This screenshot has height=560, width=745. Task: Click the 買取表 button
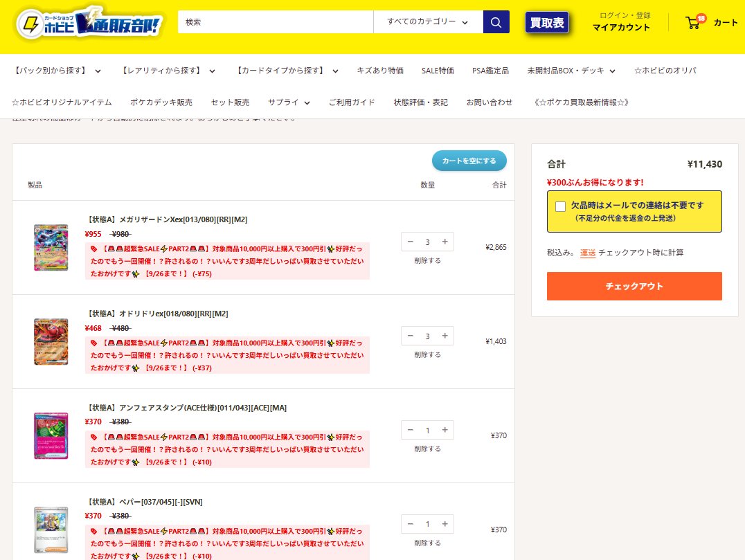[x=547, y=22]
